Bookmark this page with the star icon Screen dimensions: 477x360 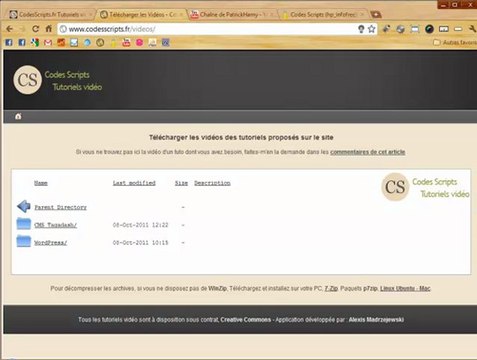[371, 29]
